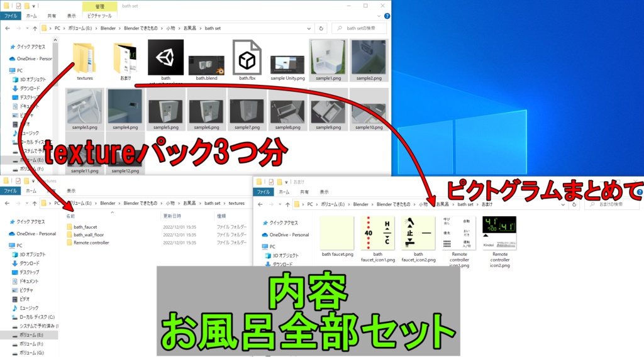Open ホーム tab in bath set window

click(x=31, y=16)
